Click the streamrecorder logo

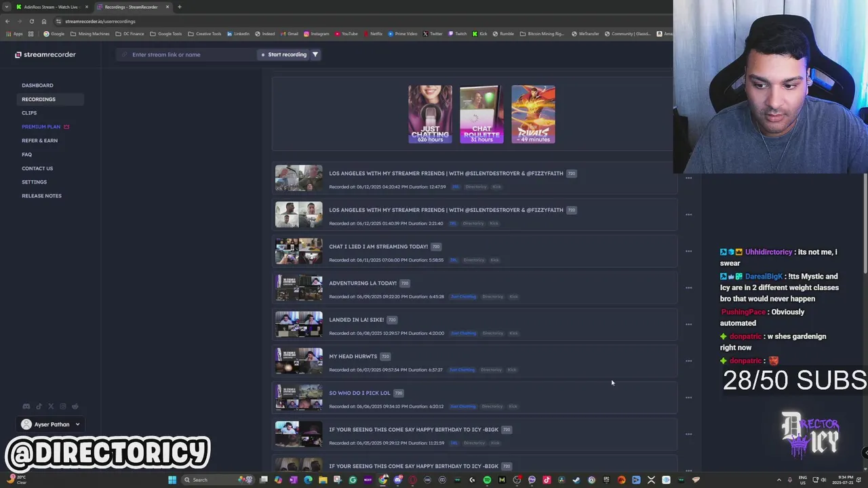click(x=45, y=54)
